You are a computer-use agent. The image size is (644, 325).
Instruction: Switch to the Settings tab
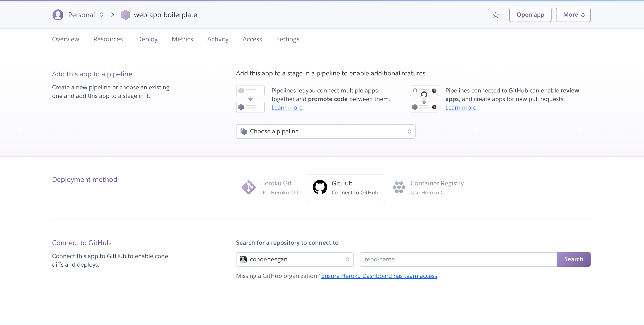pos(287,39)
